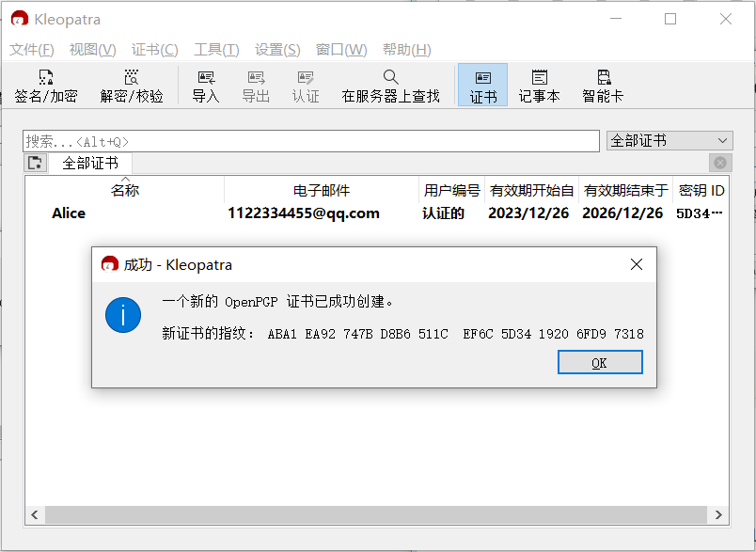756x552 pixels.
Task: Click the horizontal scrollbar track
Action: point(376,515)
